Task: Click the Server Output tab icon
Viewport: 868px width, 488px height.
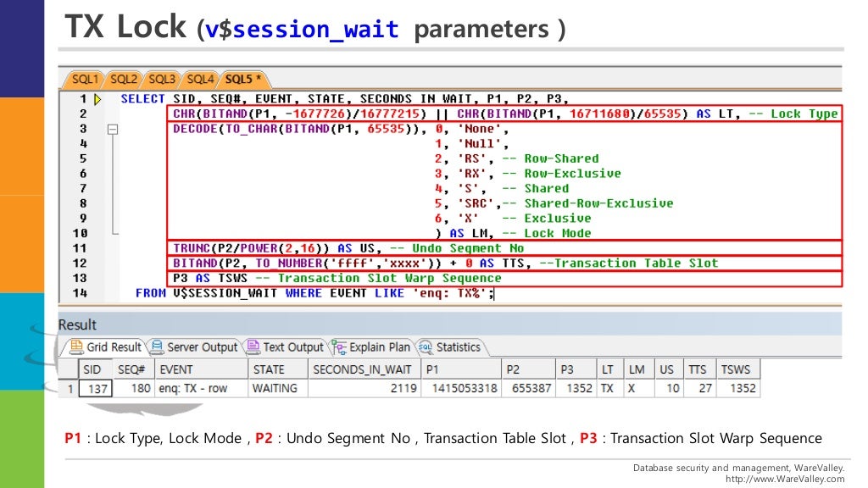Action: click(x=157, y=347)
